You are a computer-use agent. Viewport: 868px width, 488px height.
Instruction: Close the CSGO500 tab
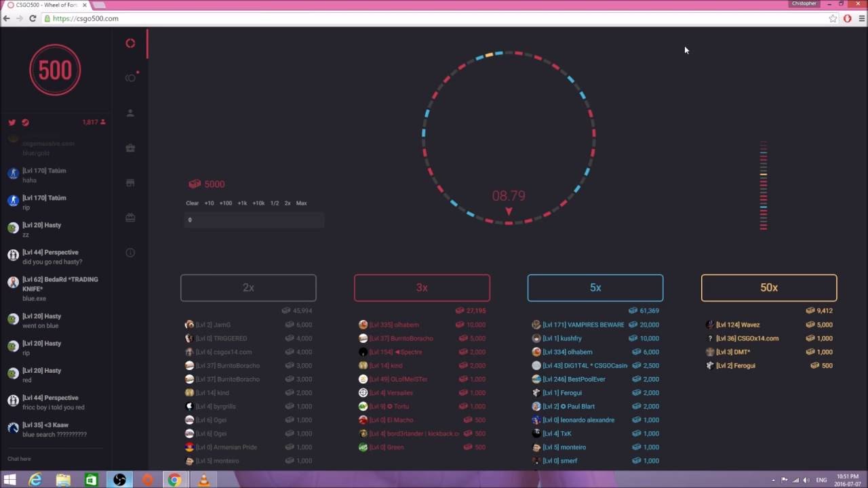coord(84,5)
